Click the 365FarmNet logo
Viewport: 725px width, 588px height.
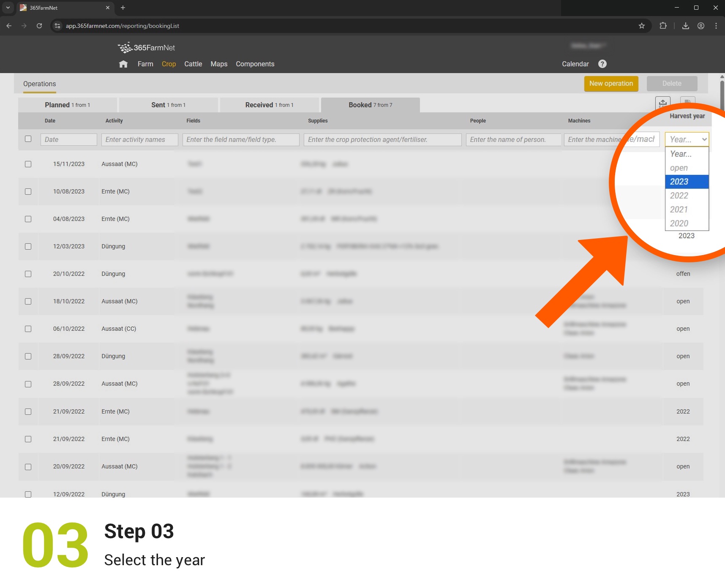[147, 47]
